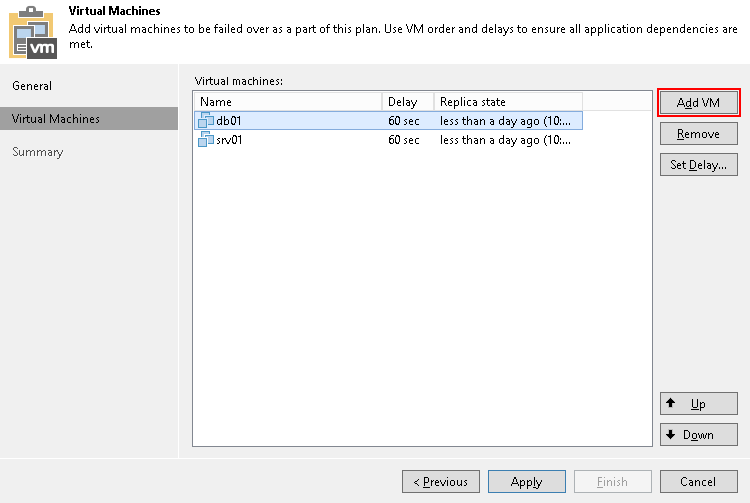The image size is (750, 503).
Task: Select the Virtual Machines step in sidebar
Action: pyautogui.click(x=56, y=119)
